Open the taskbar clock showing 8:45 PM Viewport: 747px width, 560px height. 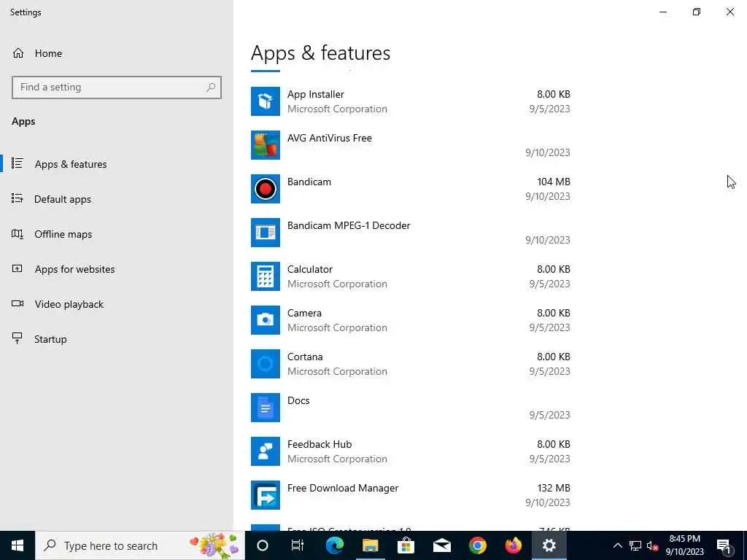click(684, 545)
